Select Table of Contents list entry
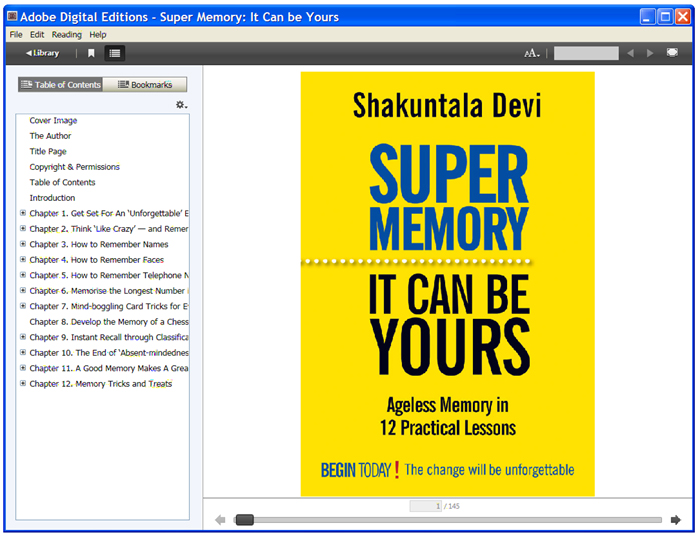Viewport: 700px width, 539px height. [62, 182]
